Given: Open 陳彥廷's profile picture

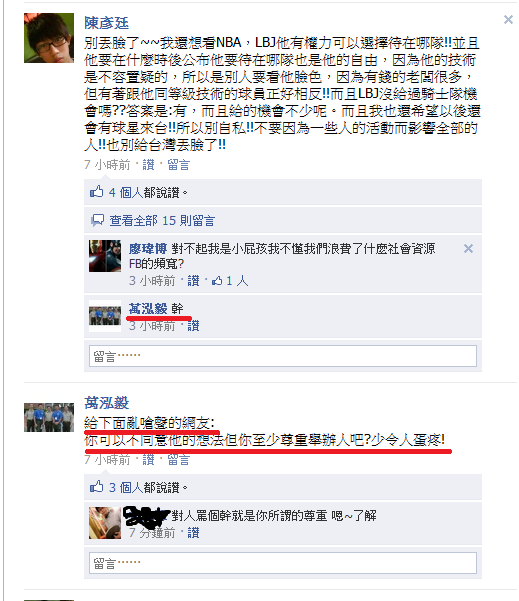Looking at the screenshot, I should tap(49, 38).
